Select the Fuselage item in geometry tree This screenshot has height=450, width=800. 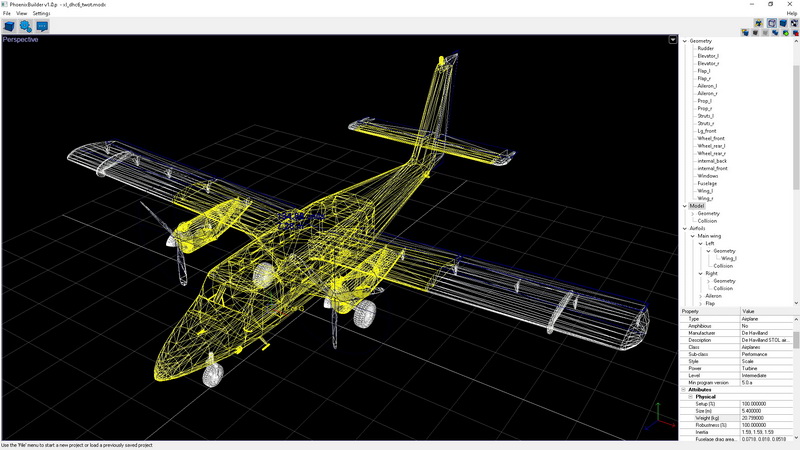[707, 183]
